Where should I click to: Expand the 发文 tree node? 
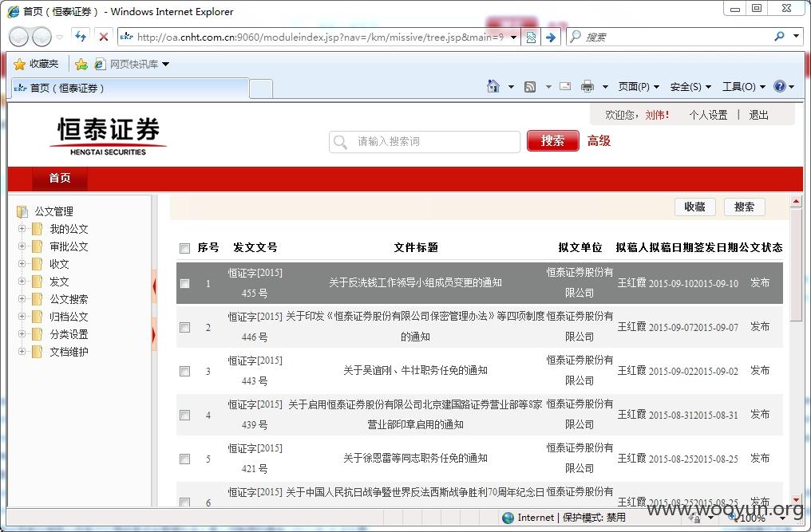[x=22, y=282]
